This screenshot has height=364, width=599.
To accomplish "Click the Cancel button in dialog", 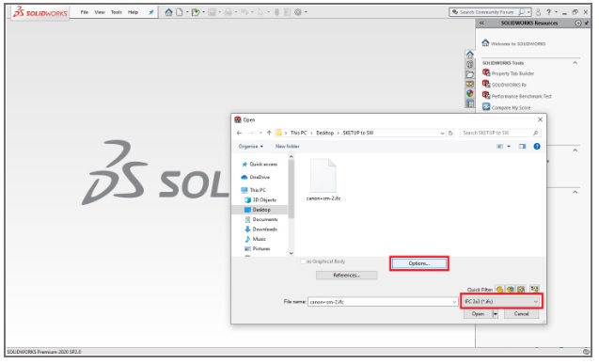I will (x=521, y=314).
